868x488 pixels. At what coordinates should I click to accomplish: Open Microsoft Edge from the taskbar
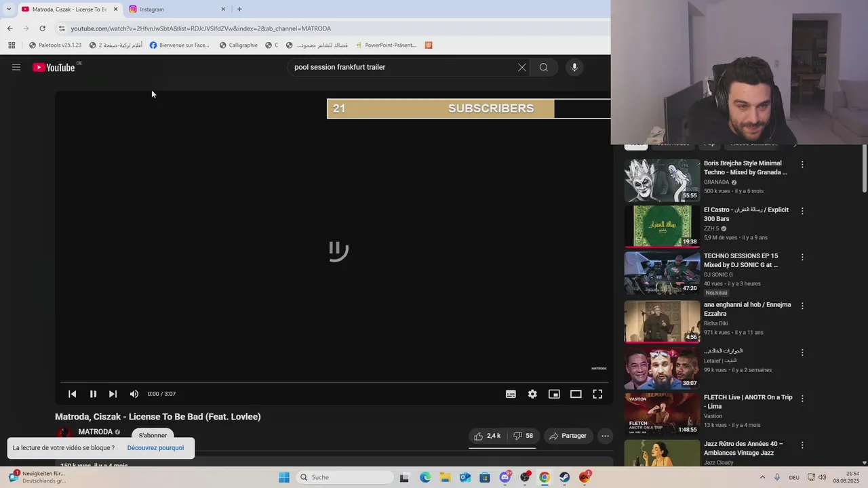[425, 477]
